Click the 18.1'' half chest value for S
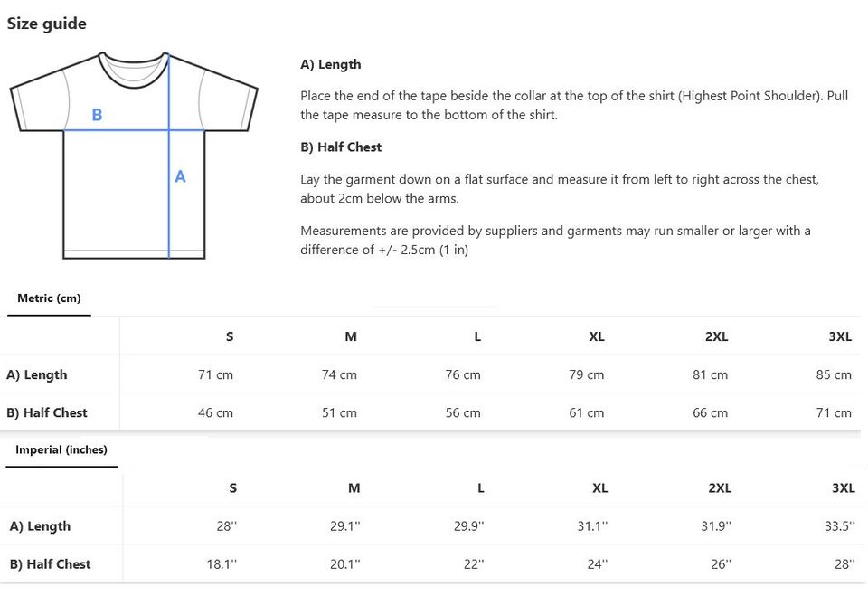This screenshot has width=868, height=596. [x=222, y=564]
